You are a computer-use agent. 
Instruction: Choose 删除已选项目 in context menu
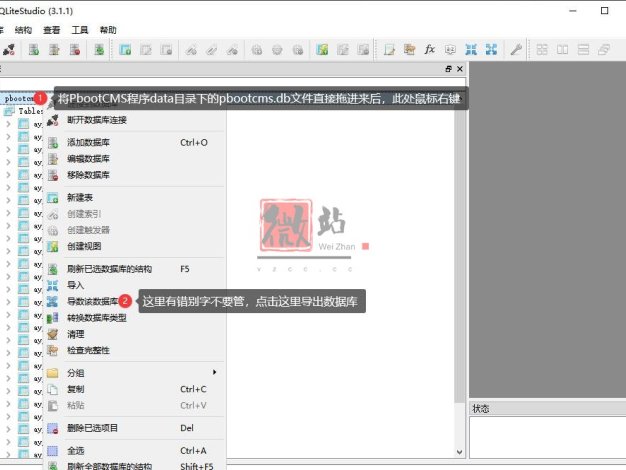tap(135, 428)
